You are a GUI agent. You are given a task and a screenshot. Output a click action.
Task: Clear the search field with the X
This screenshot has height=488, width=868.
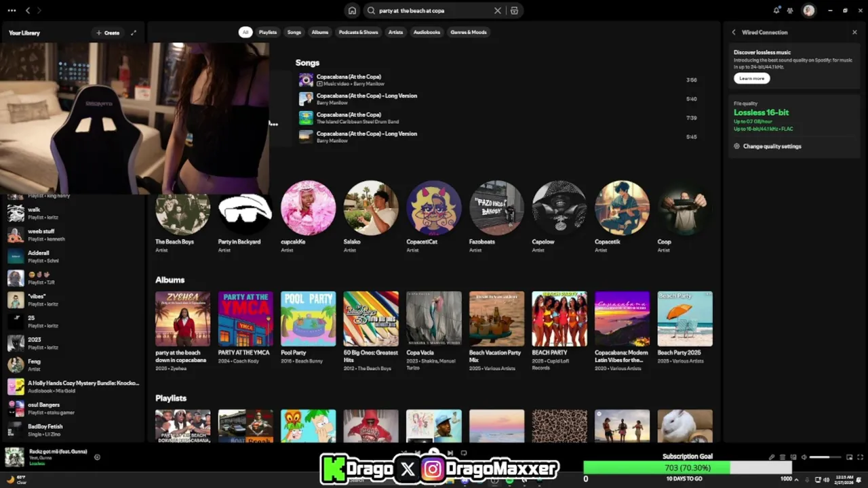click(498, 10)
